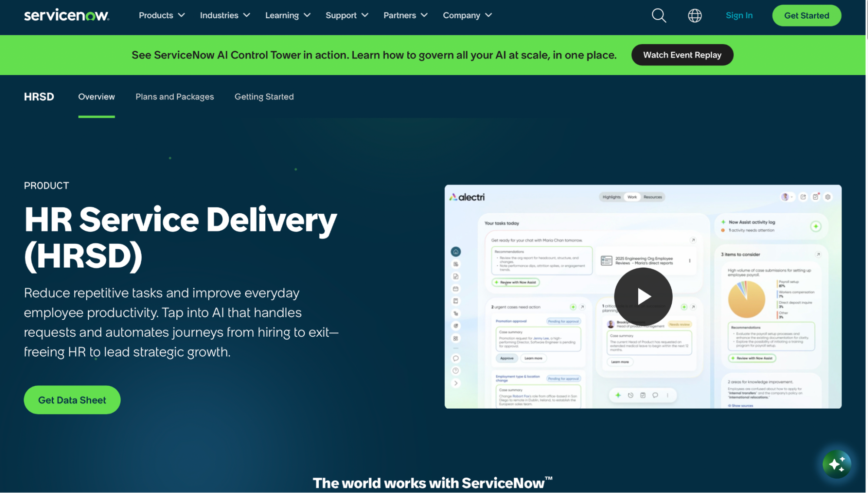Open the AI assistant sparkle chat button
868x493 pixels.
click(837, 464)
